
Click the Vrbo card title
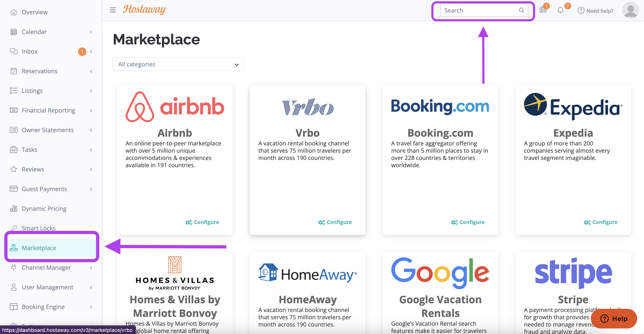307,133
